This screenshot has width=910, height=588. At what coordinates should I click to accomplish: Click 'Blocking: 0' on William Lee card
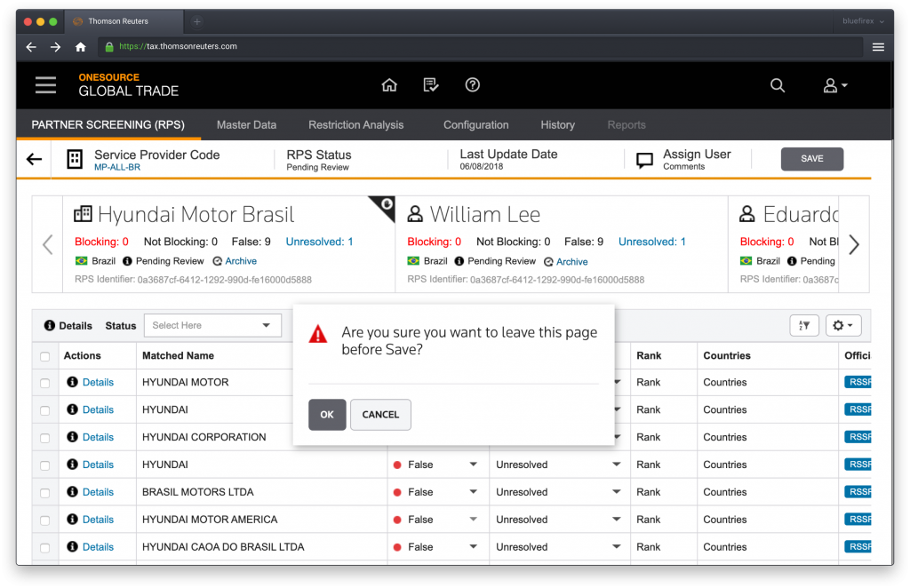pos(434,242)
